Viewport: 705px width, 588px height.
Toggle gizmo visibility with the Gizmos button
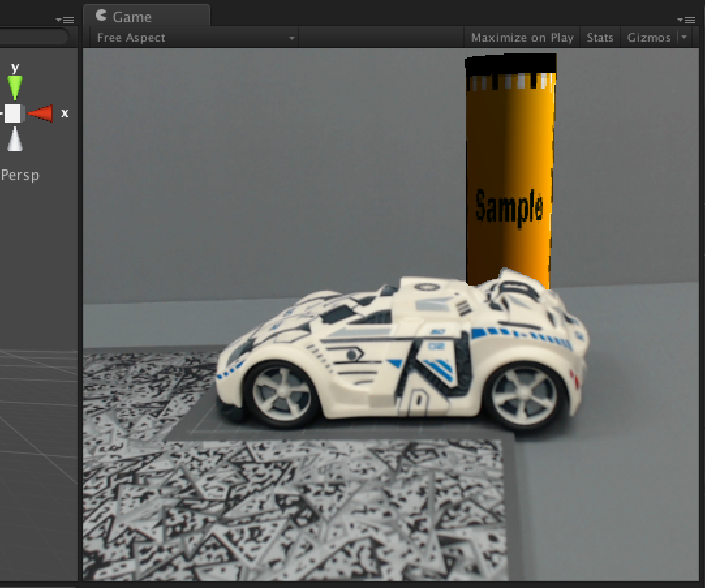click(x=649, y=37)
